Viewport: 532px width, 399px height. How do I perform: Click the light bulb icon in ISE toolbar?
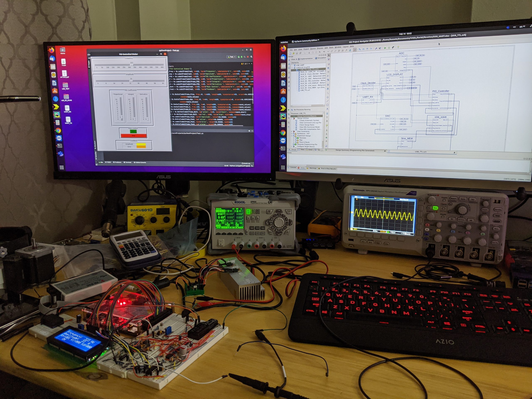398,47
